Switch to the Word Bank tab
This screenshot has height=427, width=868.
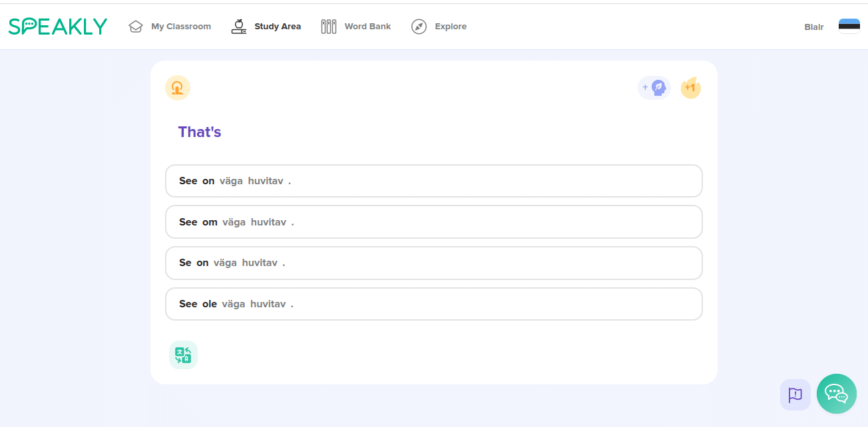tap(367, 27)
